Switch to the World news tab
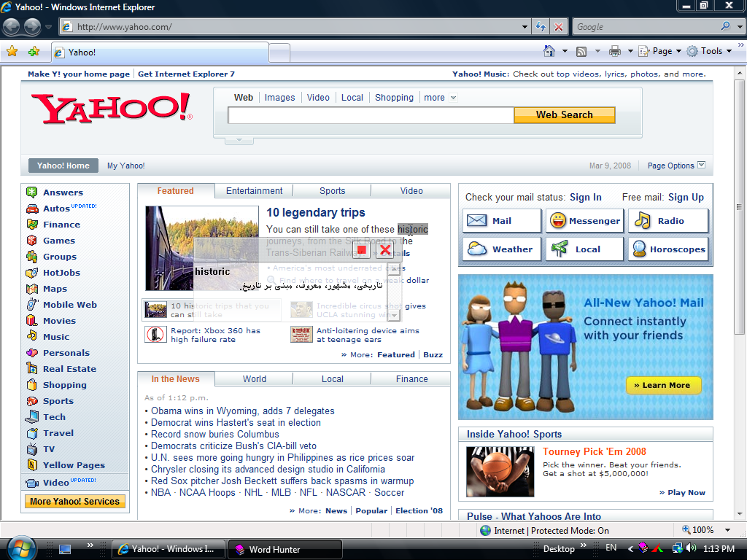The height and width of the screenshot is (560, 747). (x=254, y=379)
